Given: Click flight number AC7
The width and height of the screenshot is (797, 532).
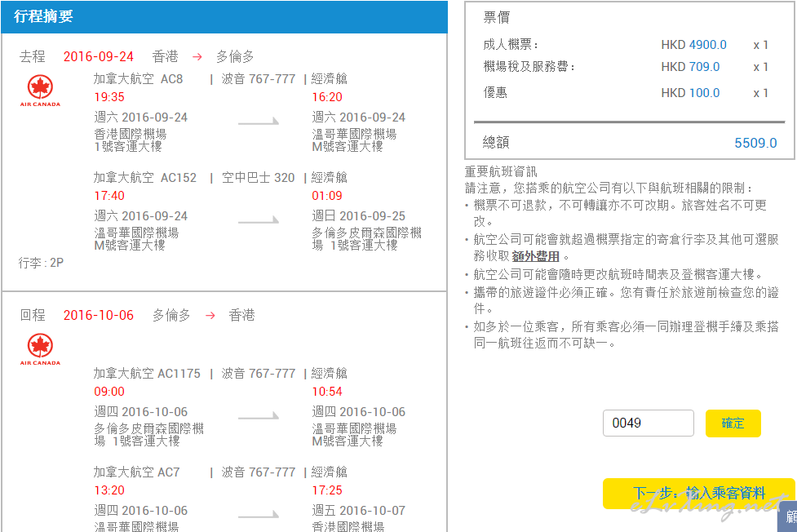Looking at the screenshot, I should click(x=169, y=472).
